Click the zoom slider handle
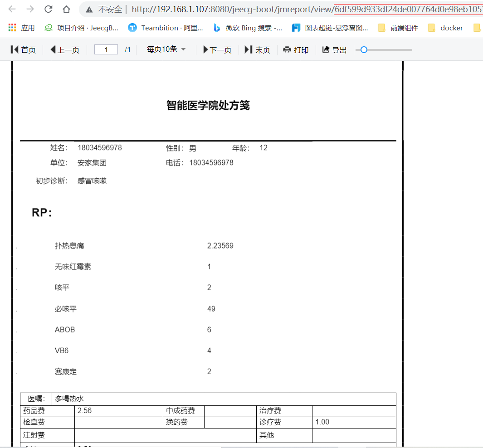The width and height of the screenshot is (483, 448). click(364, 49)
